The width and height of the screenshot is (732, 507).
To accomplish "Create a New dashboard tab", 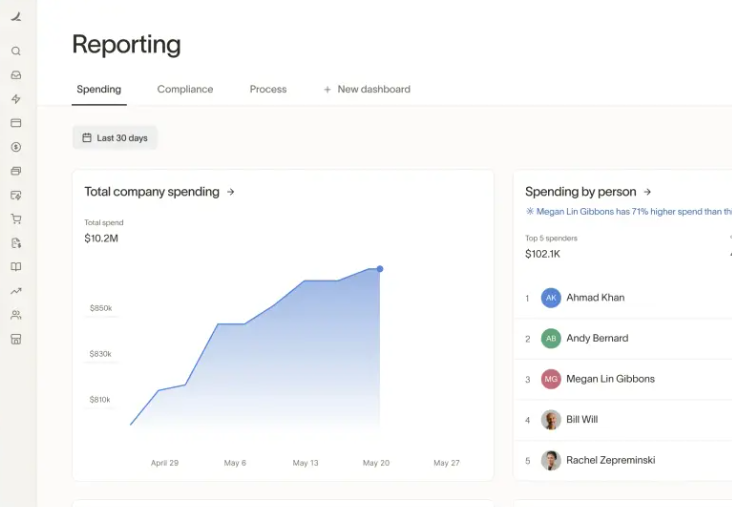I will click(x=367, y=89).
